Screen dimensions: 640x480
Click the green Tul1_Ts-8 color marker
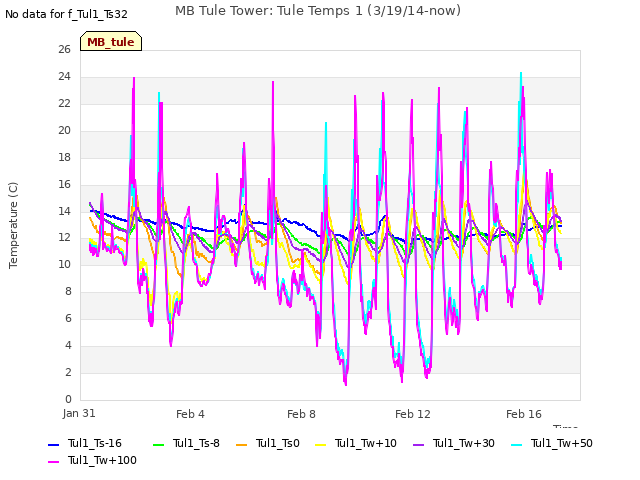click(158, 444)
